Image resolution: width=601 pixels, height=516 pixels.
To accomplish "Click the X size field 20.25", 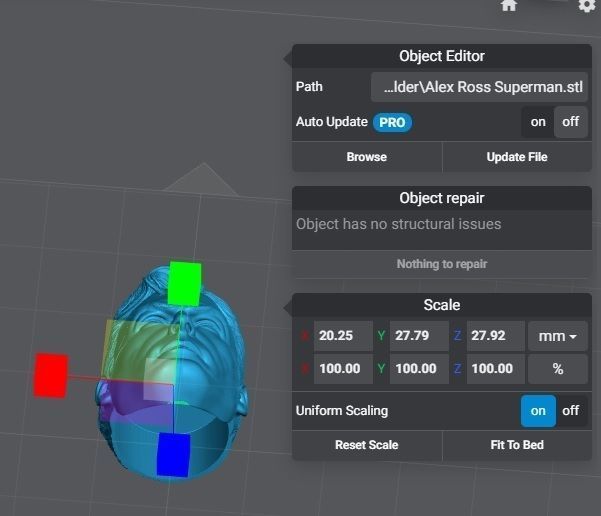I will 343,336.
